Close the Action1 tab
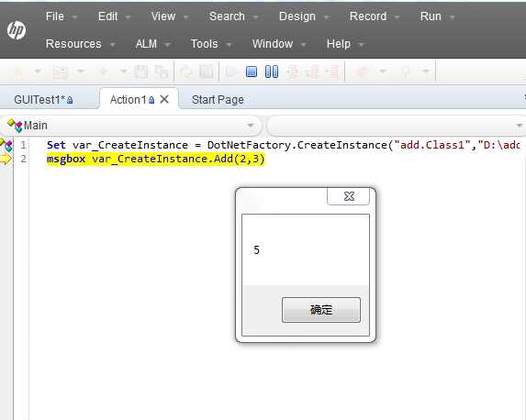This screenshot has width=526, height=420. (x=164, y=99)
